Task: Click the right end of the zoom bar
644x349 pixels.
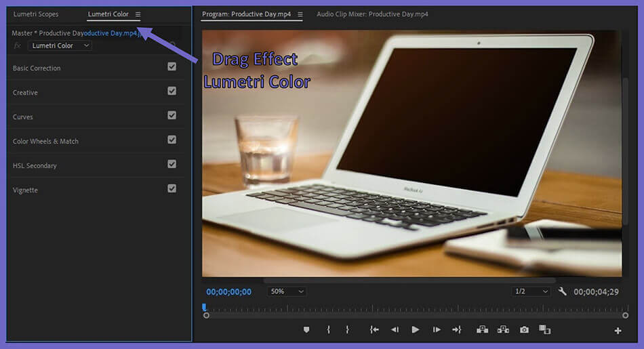Action: [625, 315]
